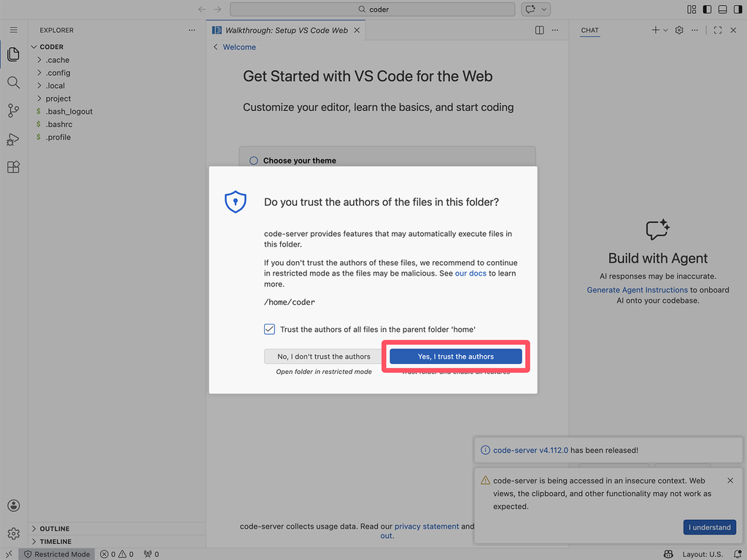Image resolution: width=747 pixels, height=560 pixels.
Task: Toggle Restricted Mode status bar item
Action: [57, 554]
